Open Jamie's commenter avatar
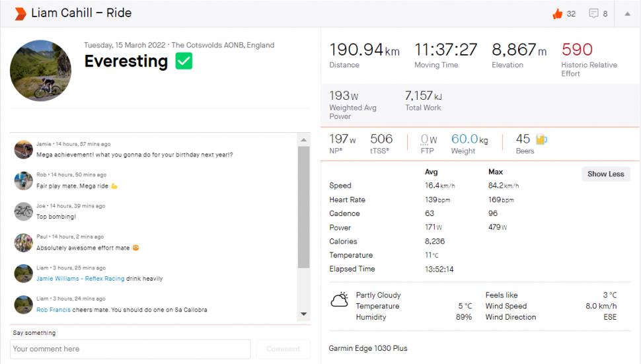641x364 pixels. click(x=23, y=149)
